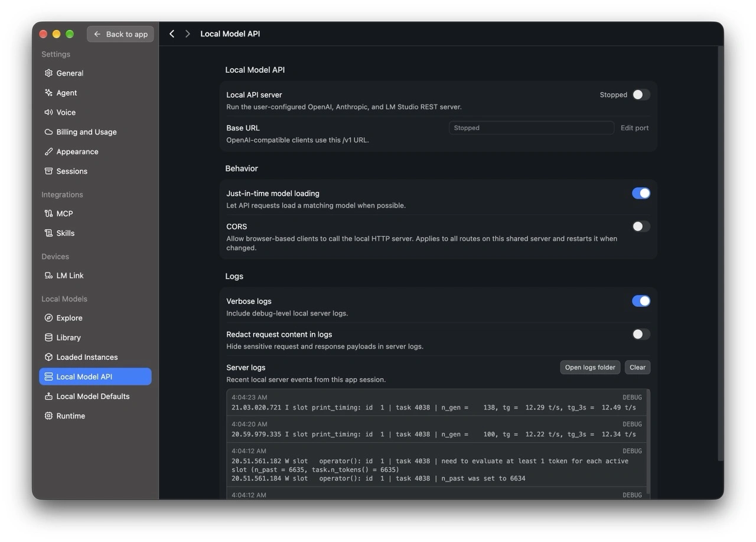756x542 pixels.
Task: Go to Agent settings
Action: click(95, 93)
